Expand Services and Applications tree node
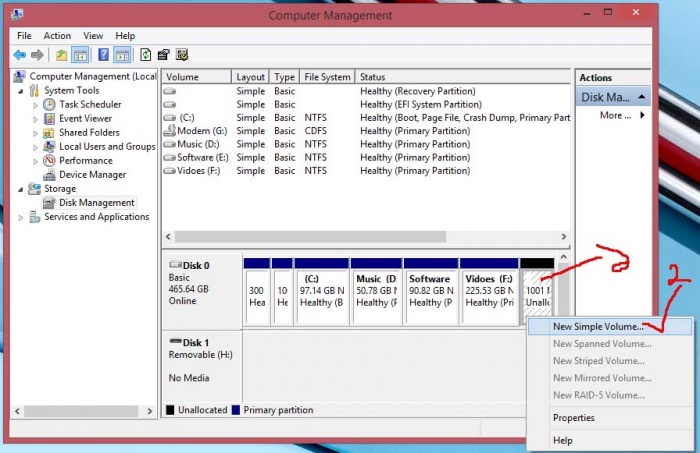The image size is (700, 453). click(21, 217)
